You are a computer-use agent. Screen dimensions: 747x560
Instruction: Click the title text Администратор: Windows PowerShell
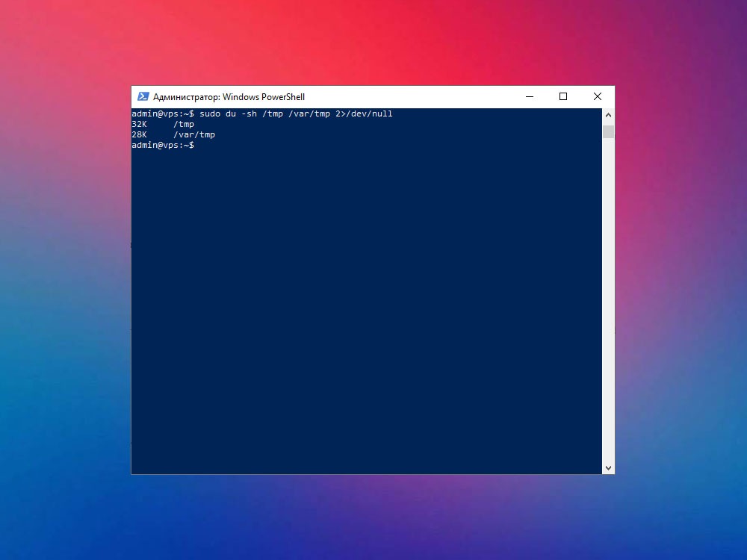[229, 97]
